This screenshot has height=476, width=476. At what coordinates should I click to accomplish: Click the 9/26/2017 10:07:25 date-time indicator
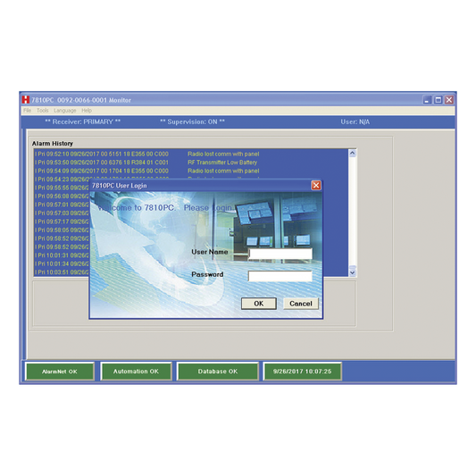[303, 372]
